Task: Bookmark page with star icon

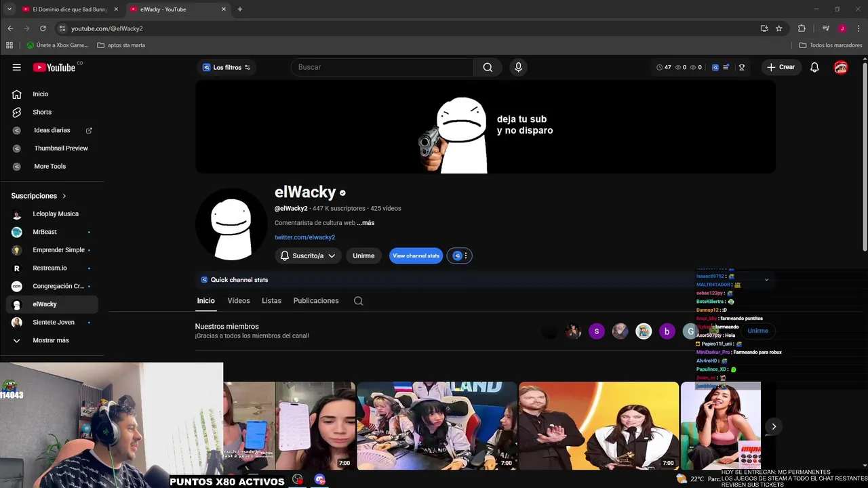Action: (x=779, y=28)
